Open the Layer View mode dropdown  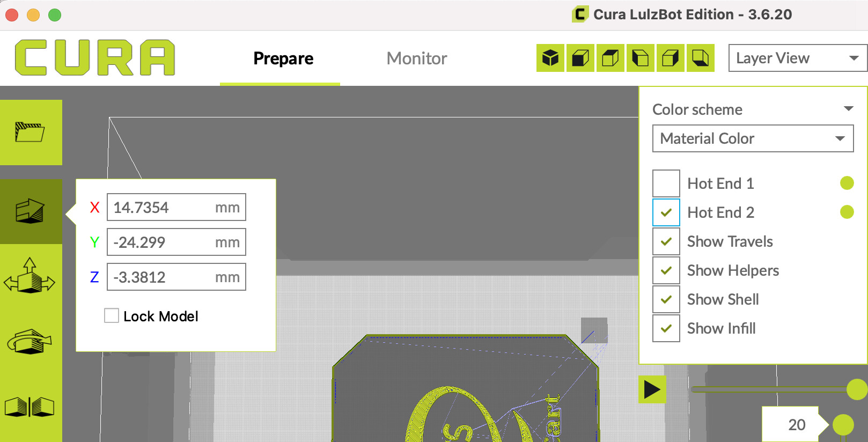point(798,58)
